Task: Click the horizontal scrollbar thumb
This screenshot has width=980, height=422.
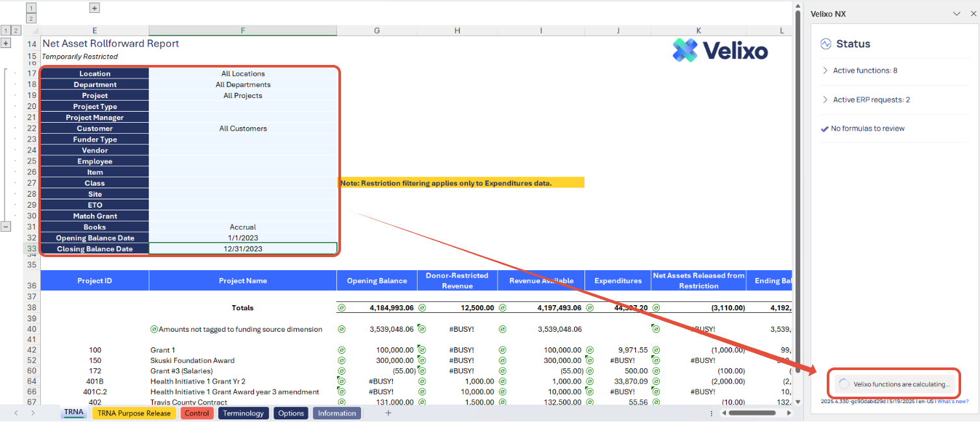Action: tap(752, 413)
